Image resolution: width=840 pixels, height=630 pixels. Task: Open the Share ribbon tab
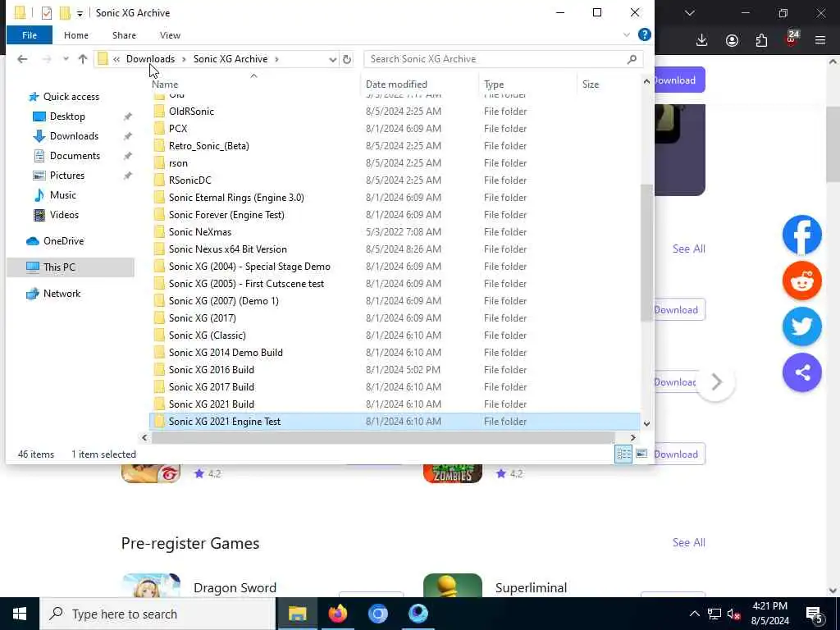(124, 34)
